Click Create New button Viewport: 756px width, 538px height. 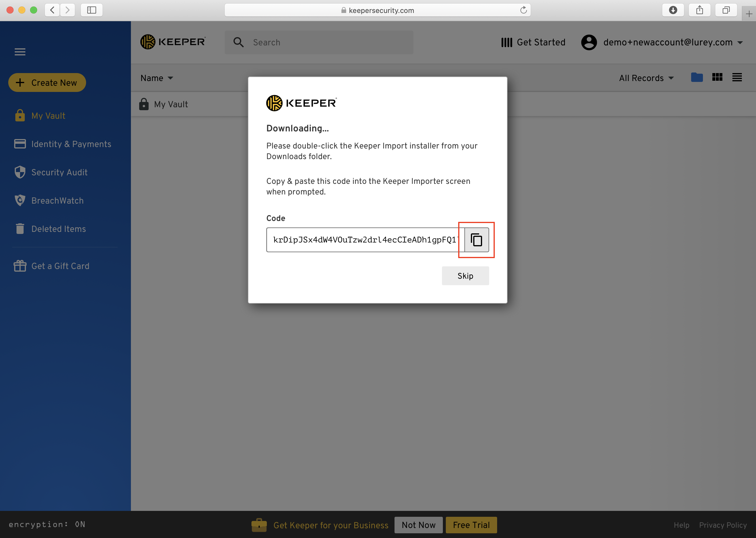(47, 82)
